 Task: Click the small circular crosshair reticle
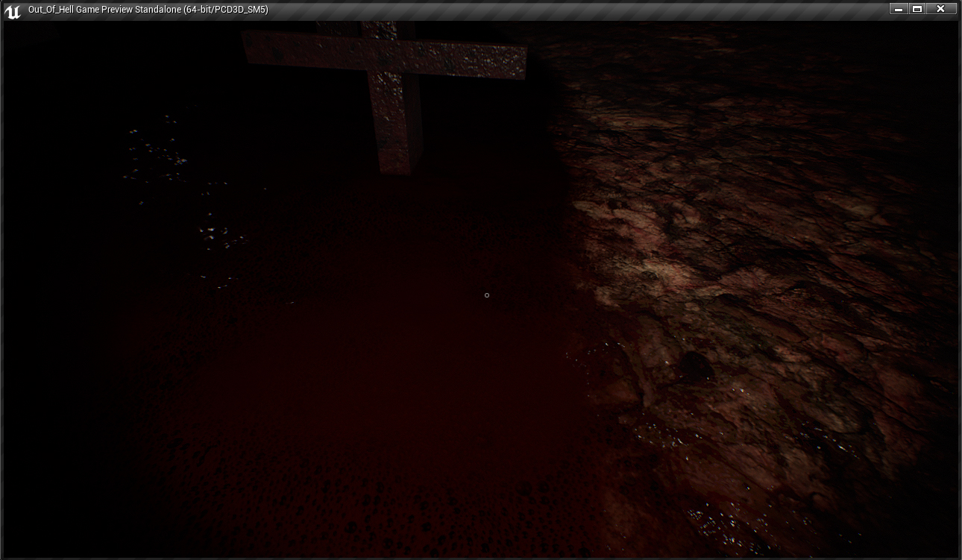tap(487, 295)
